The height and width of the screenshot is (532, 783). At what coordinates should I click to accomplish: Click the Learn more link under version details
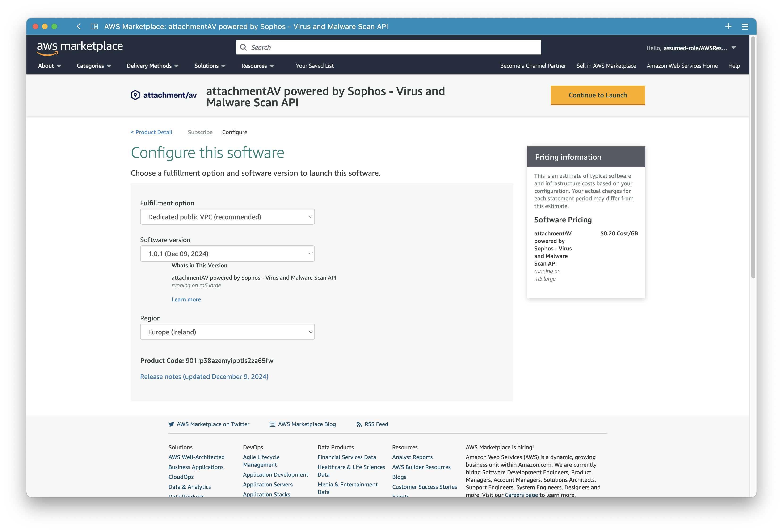point(186,299)
